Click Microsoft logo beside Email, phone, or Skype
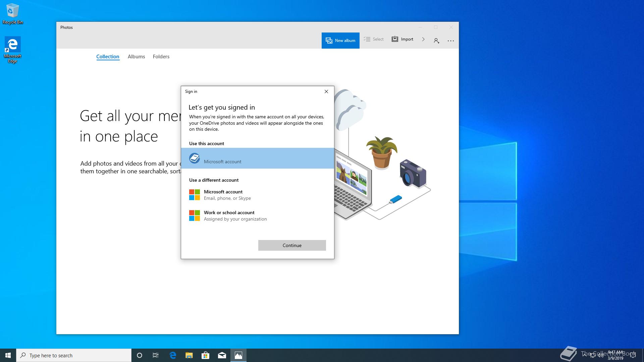This screenshot has width=644, height=362. click(195, 195)
